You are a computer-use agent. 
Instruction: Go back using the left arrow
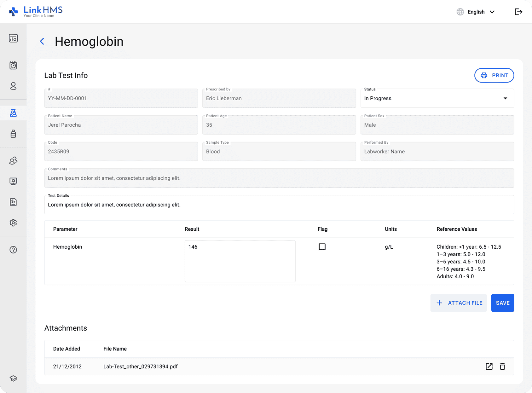point(42,41)
